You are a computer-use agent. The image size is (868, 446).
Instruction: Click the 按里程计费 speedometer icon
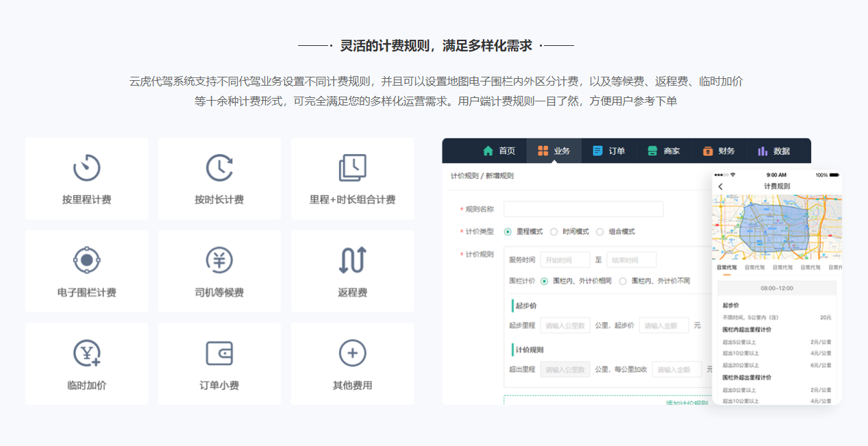coord(86,168)
